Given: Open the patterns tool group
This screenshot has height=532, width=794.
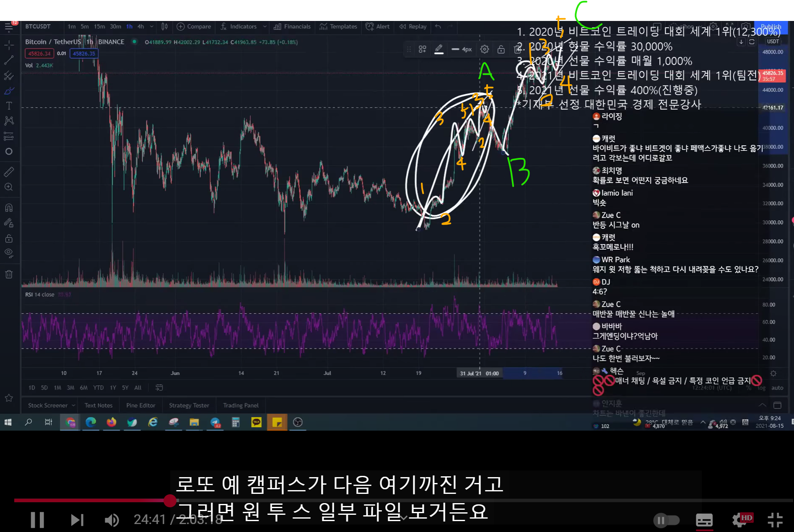Looking at the screenshot, I should 9,121.
